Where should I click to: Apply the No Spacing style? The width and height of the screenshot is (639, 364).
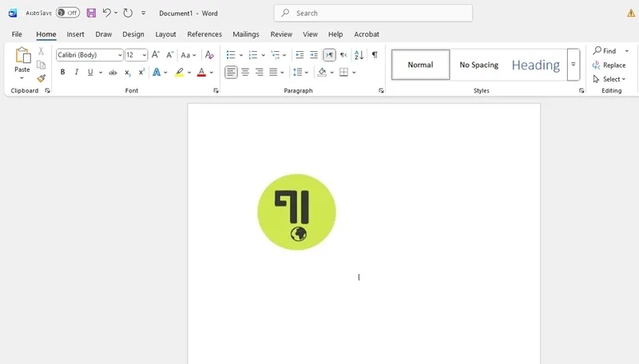click(478, 65)
